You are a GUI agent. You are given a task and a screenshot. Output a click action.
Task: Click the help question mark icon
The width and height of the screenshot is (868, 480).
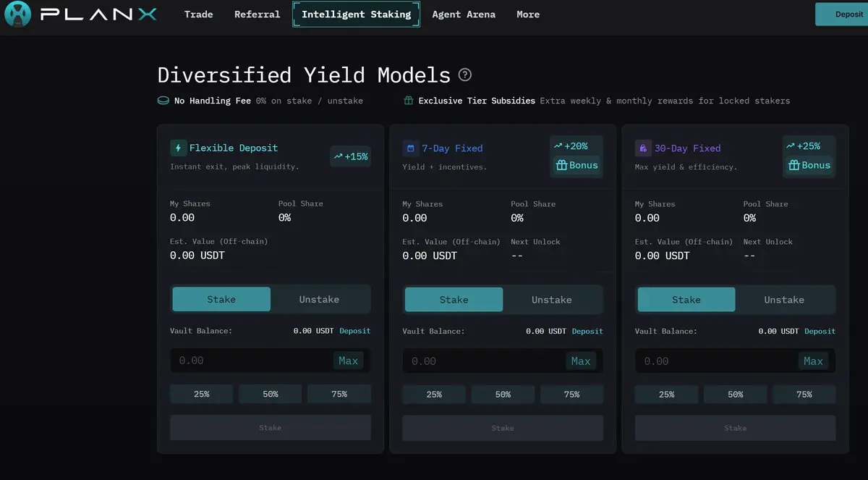click(x=465, y=75)
